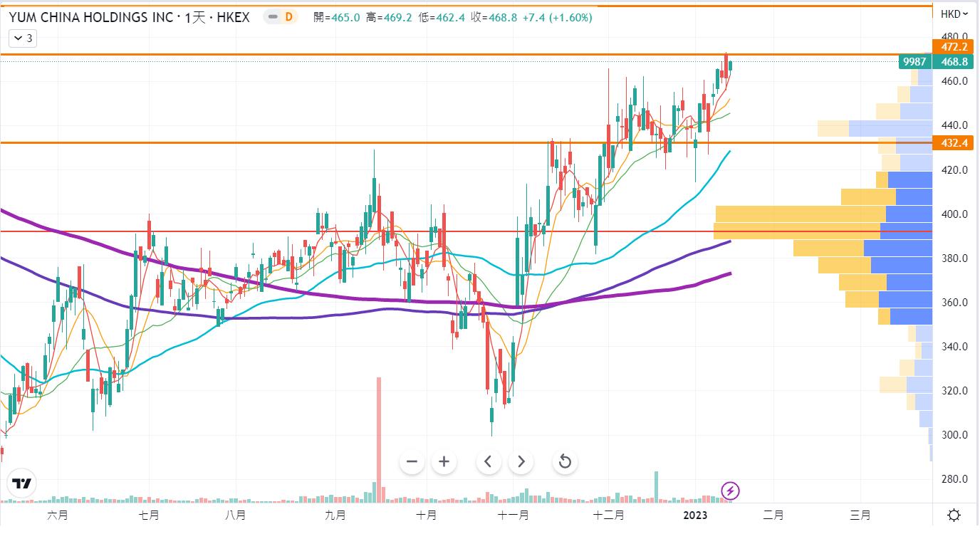Click the 七月 date axis label
This screenshot has height=534, width=980.
tap(147, 515)
